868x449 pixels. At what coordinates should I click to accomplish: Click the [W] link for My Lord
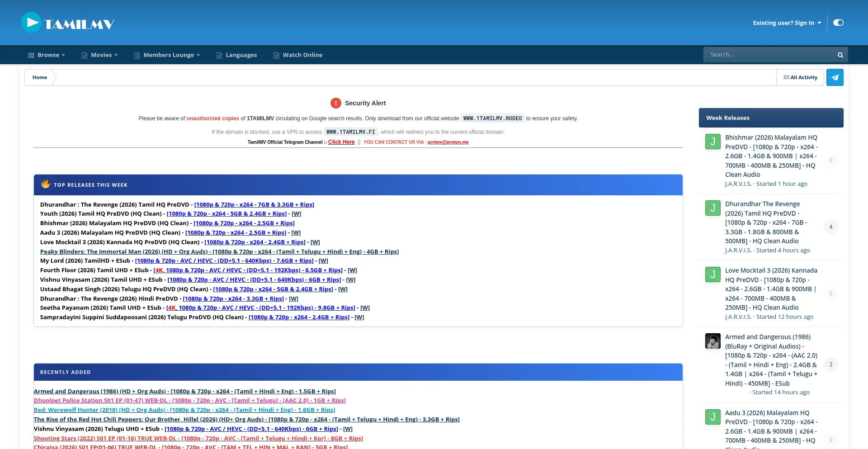[323, 261]
